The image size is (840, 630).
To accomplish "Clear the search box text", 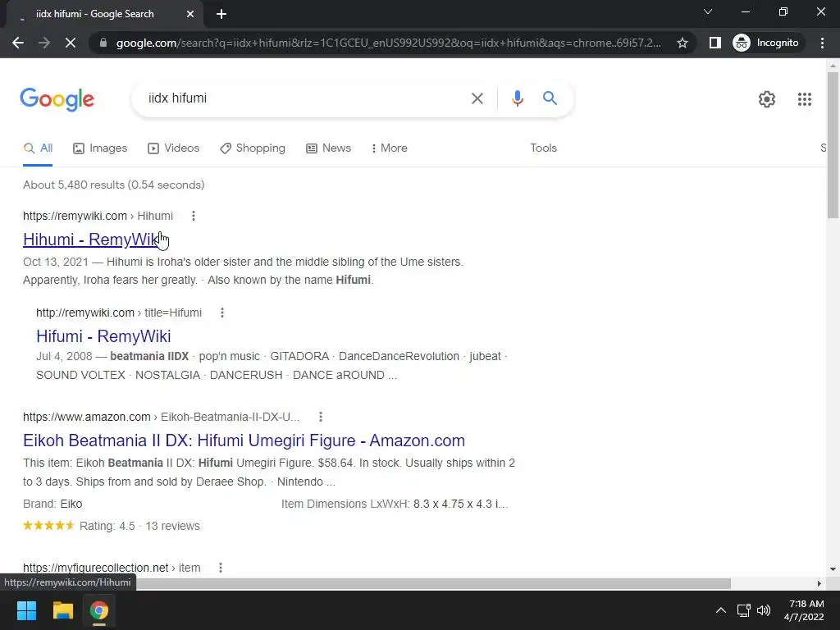I will pos(477,98).
